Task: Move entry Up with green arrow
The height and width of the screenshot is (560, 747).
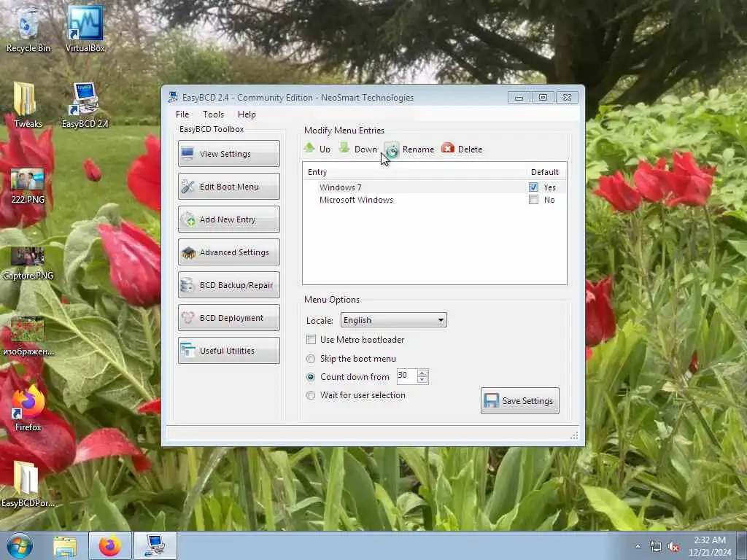Action: (x=317, y=149)
